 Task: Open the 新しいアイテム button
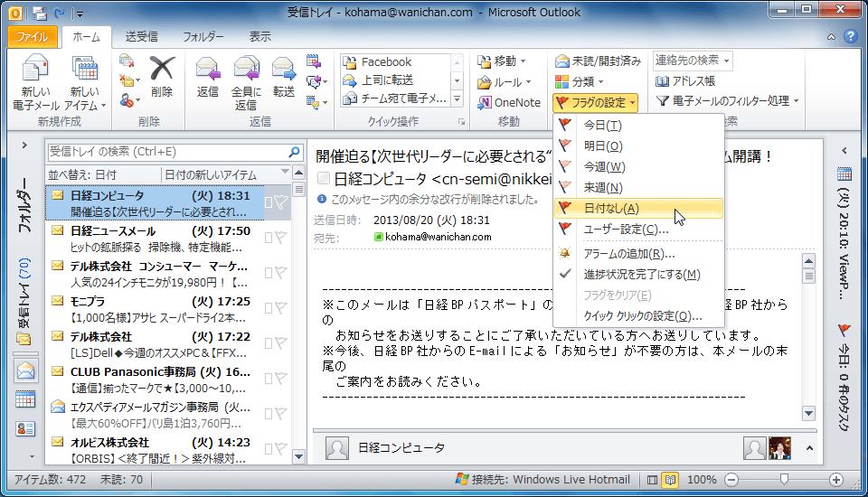[x=85, y=83]
